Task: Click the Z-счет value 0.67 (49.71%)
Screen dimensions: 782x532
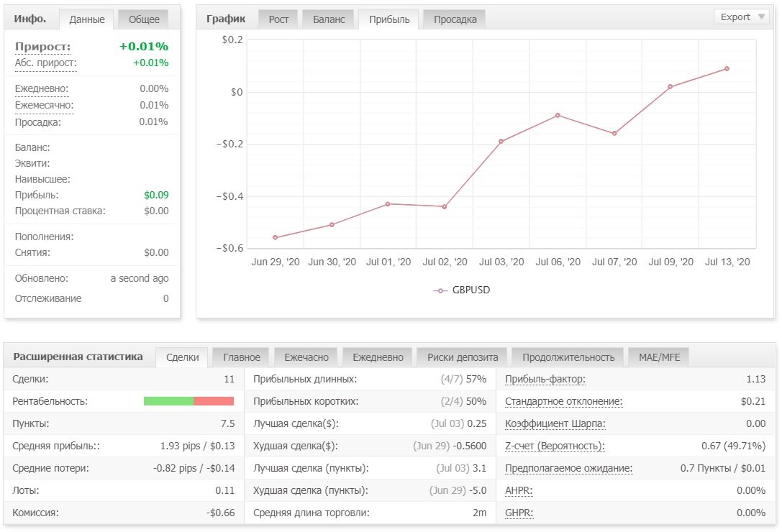Action: pyautogui.click(x=733, y=446)
